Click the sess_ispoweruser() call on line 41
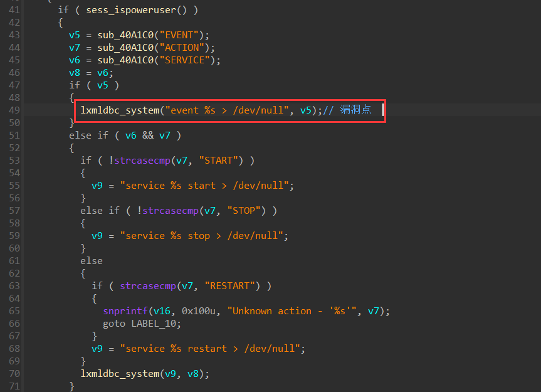This screenshot has width=541, height=392. coord(136,10)
